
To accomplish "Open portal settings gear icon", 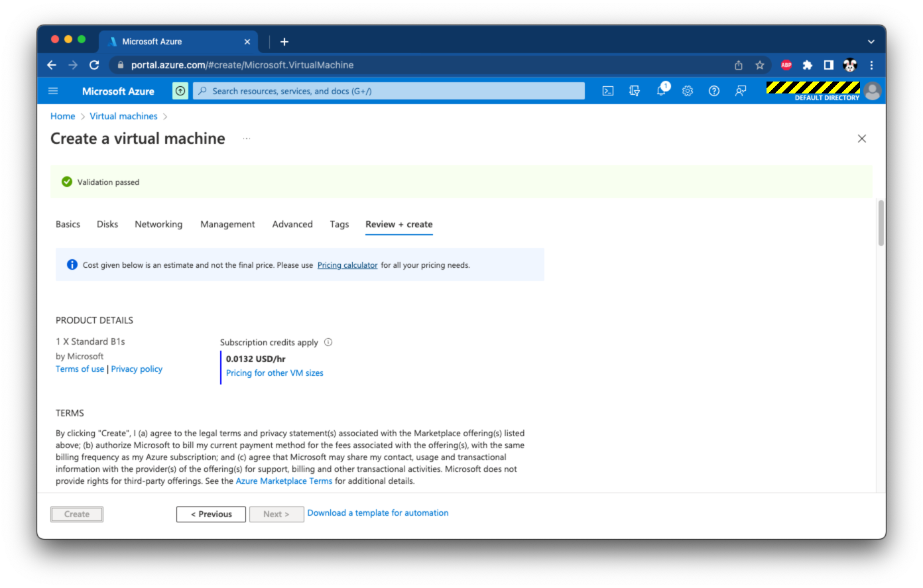I will [688, 91].
